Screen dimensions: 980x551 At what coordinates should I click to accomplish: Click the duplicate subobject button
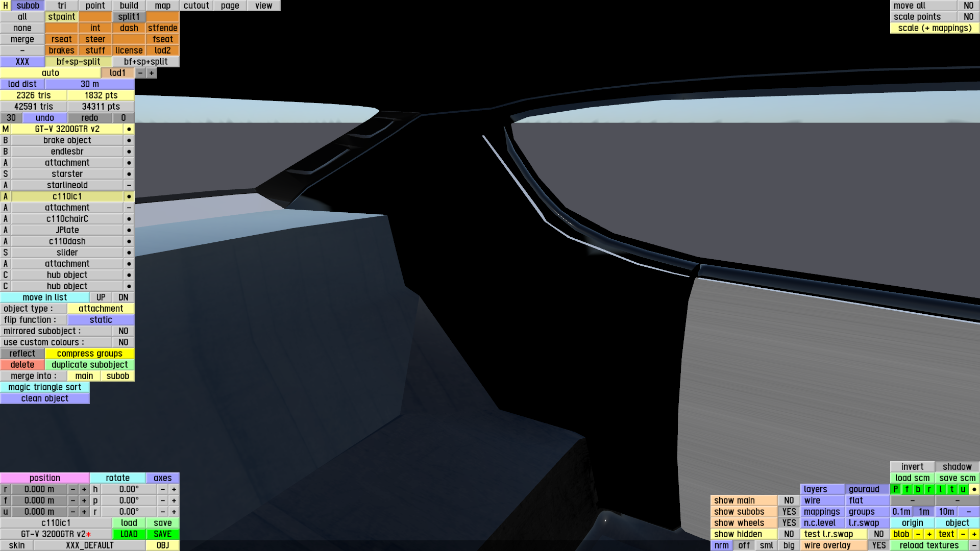(x=89, y=365)
